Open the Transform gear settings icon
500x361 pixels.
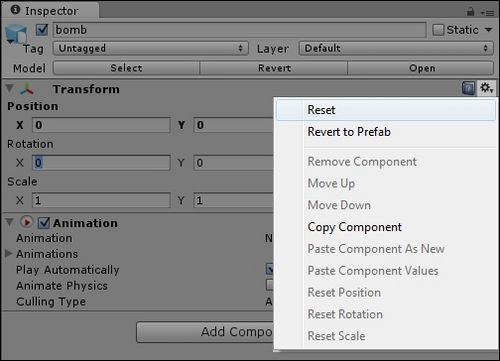coord(486,88)
